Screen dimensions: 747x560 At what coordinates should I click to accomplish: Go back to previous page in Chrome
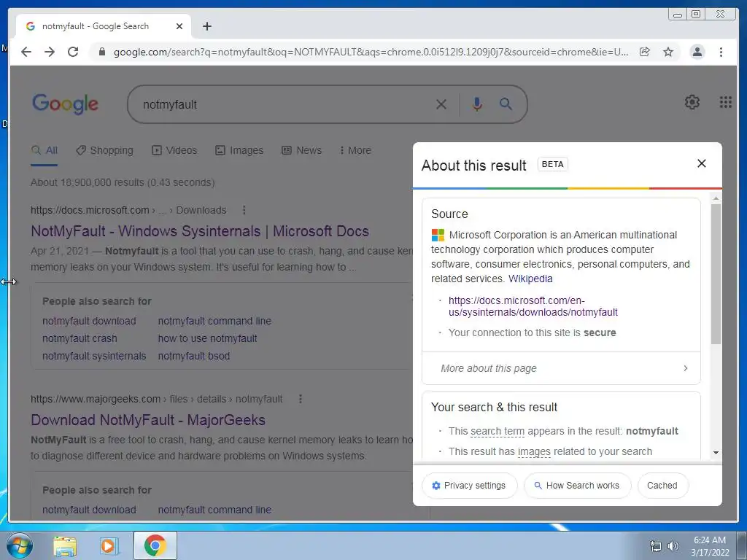click(26, 52)
